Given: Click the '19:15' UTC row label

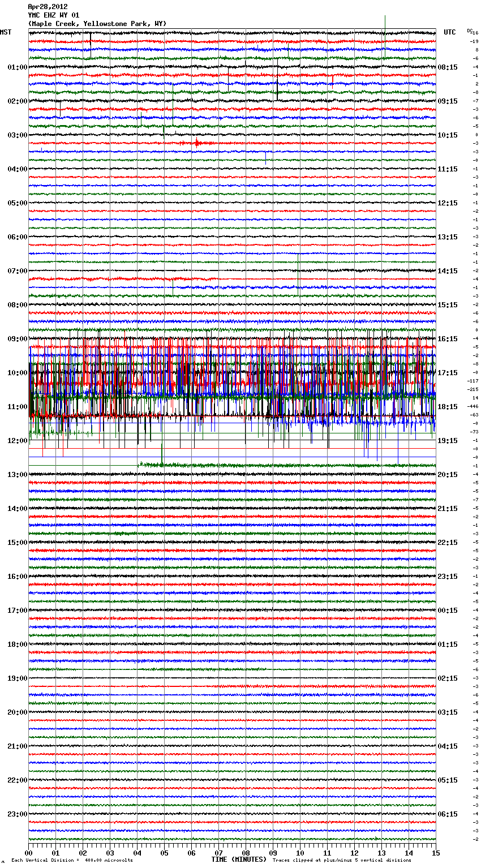Looking at the screenshot, I should click(448, 441).
